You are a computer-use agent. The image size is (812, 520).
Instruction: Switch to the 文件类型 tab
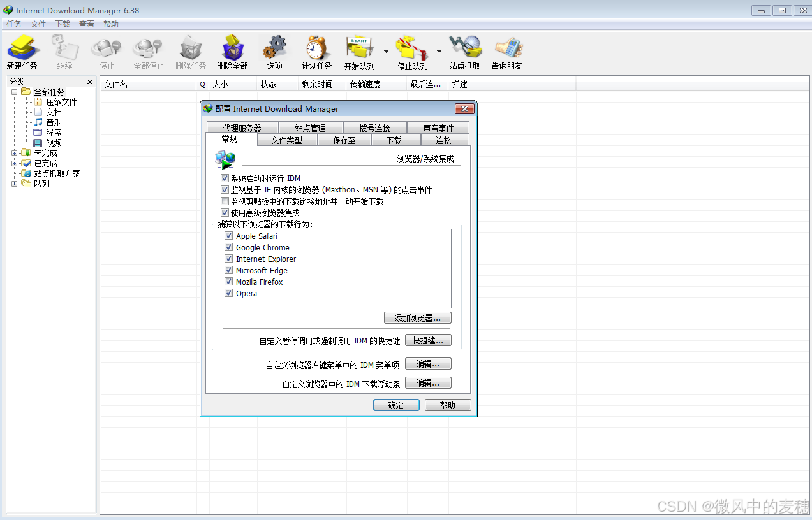286,140
